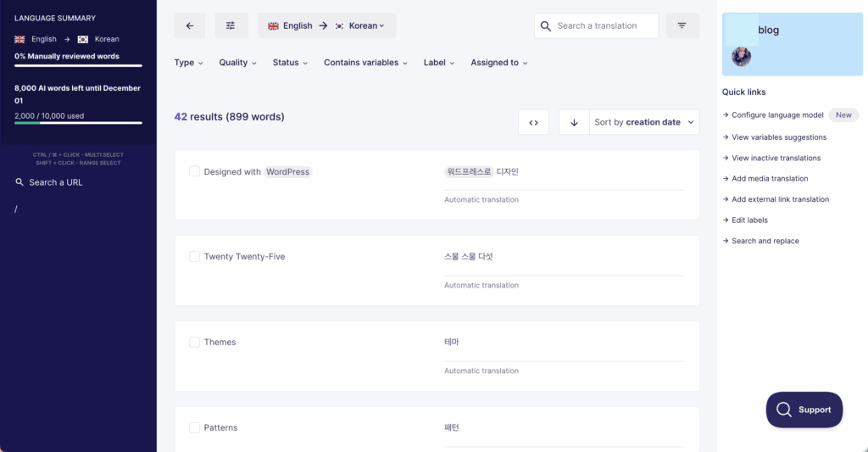Click the Korean translation of Designed with WordPress
Screen dimensions: 868x452
[481, 171]
